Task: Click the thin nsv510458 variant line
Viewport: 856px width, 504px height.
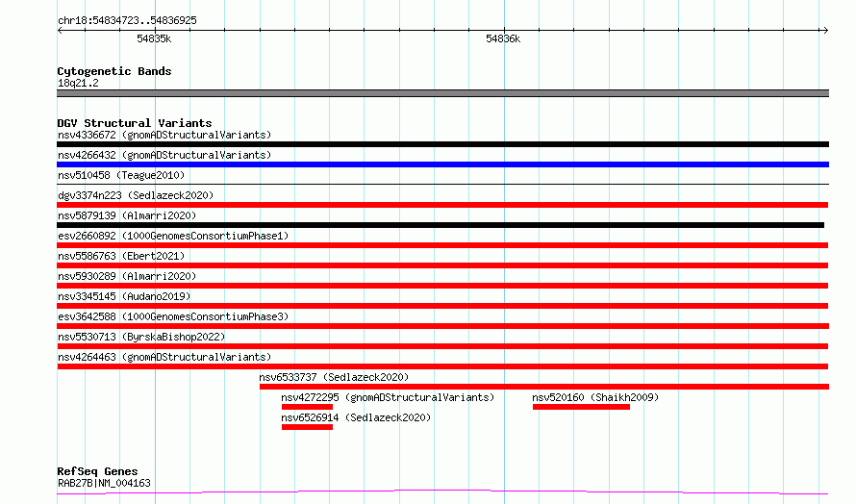Action: 442,184
